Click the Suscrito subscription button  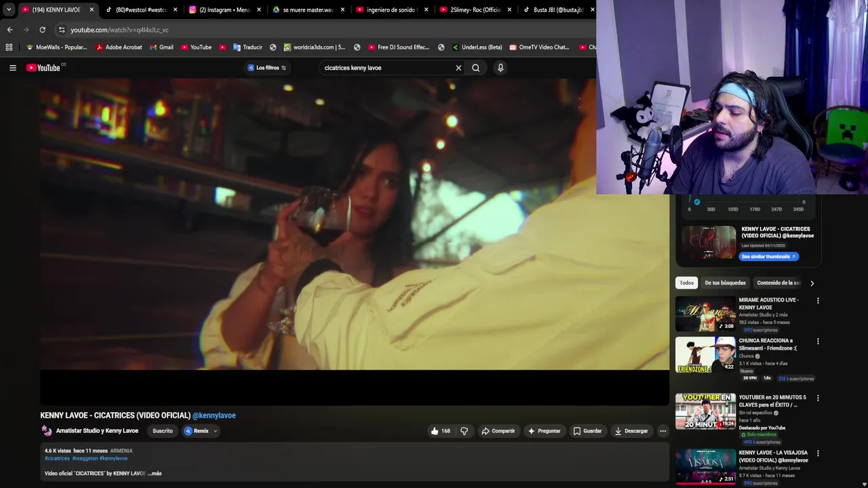coord(163,431)
